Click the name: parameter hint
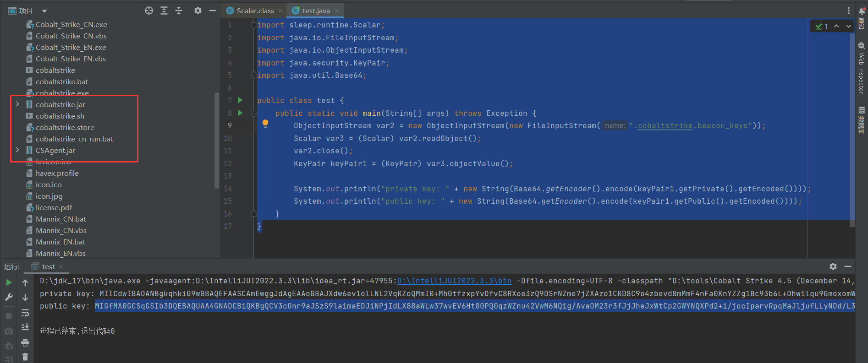The height and width of the screenshot is (363, 868). (615, 125)
